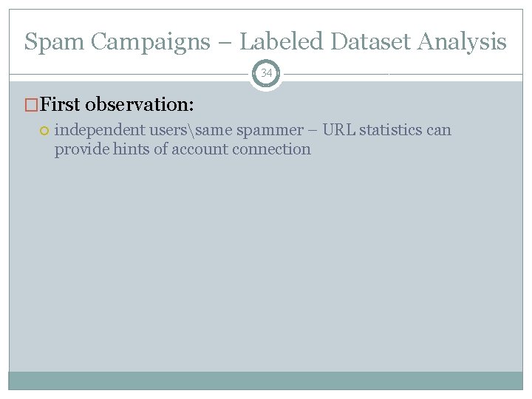Click the red square bullet icon
Image resolution: width=532 pixels, height=399 pixels.
[x=31, y=105]
